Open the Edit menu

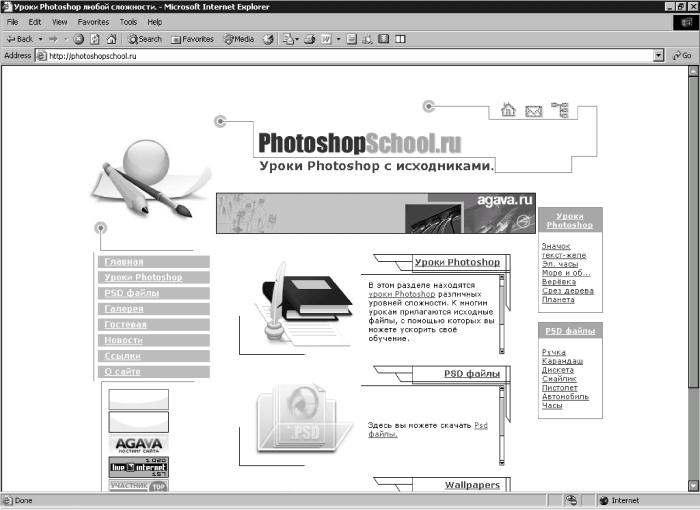coord(35,22)
